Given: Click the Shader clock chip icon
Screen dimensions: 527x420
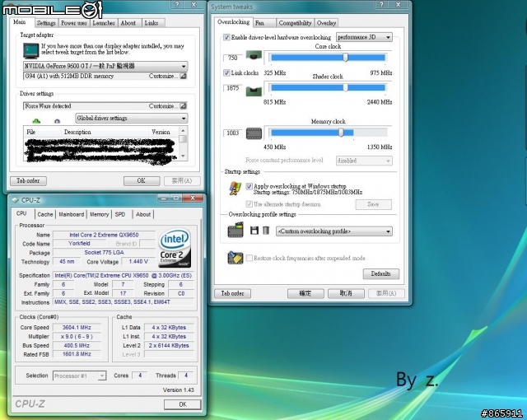Looking at the screenshot, I should click(254, 91).
